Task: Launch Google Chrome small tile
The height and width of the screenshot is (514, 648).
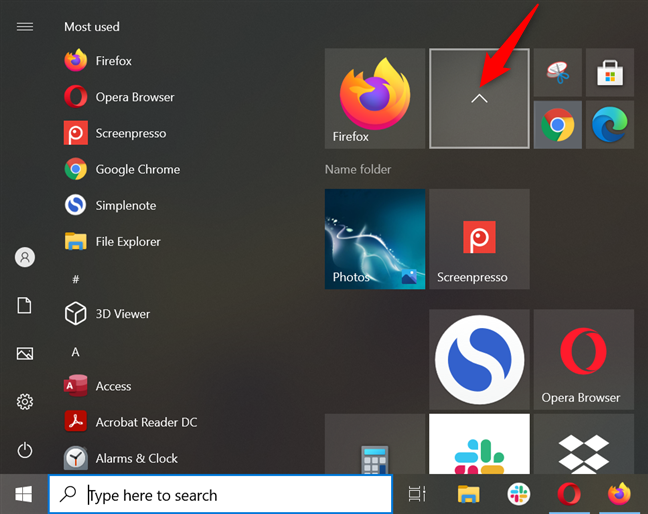Action: coord(557,124)
